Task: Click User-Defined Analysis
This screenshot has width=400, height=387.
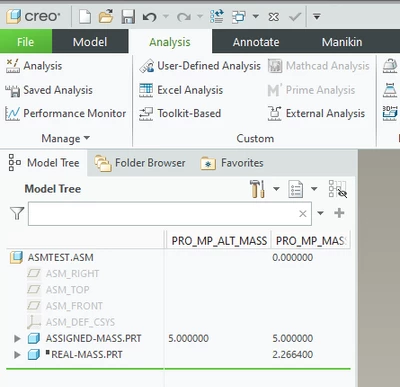Action: pos(200,66)
